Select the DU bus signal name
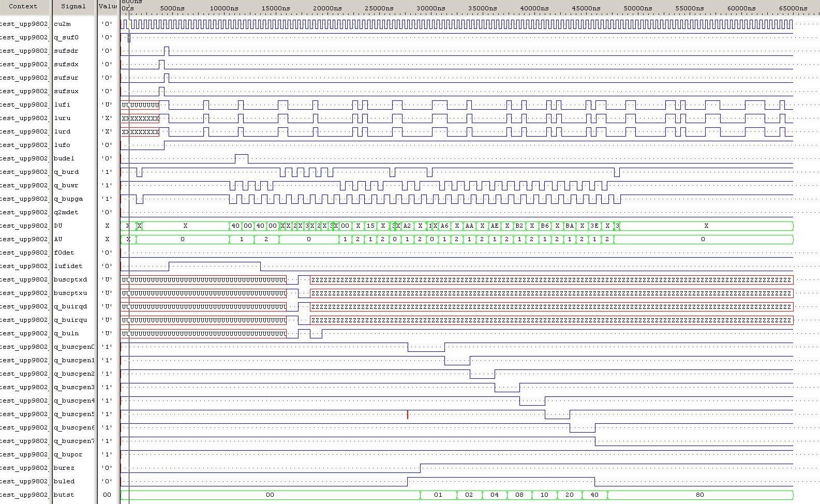This screenshot has height=504, width=820. point(58,226)
